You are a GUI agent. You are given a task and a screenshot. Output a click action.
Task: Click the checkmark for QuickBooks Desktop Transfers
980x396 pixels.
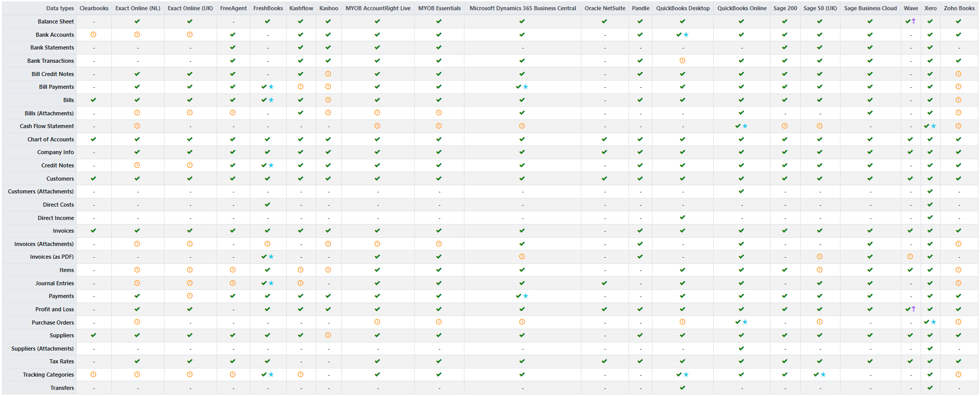tap(683, 388)
